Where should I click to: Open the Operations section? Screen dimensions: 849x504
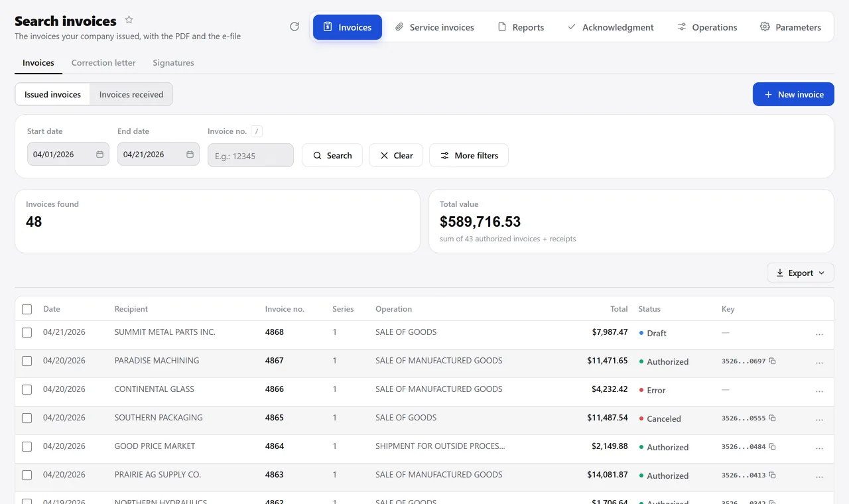tap(707, 27)
